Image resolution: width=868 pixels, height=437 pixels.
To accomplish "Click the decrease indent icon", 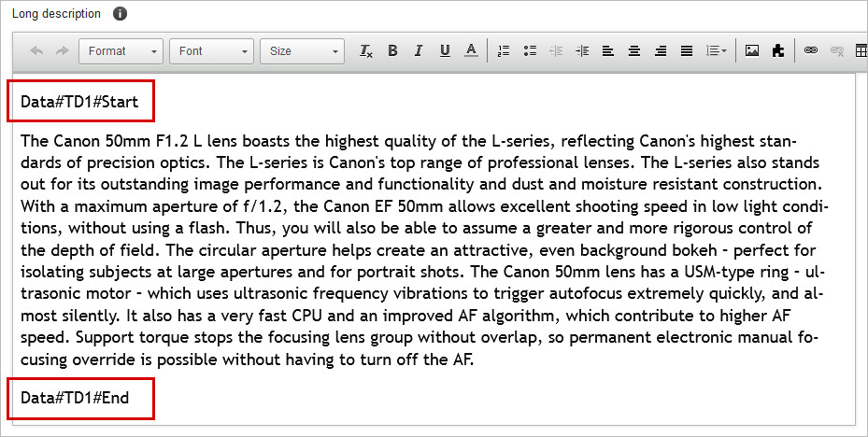I will click(556, 51).
